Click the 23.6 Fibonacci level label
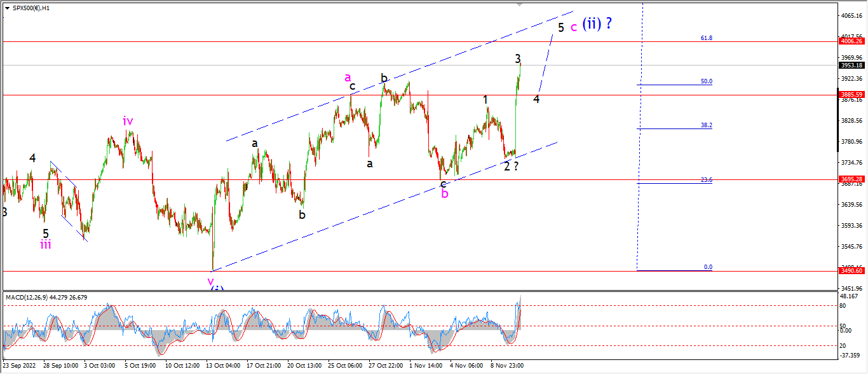Screen dimensions: 868x374 (707, 180)
